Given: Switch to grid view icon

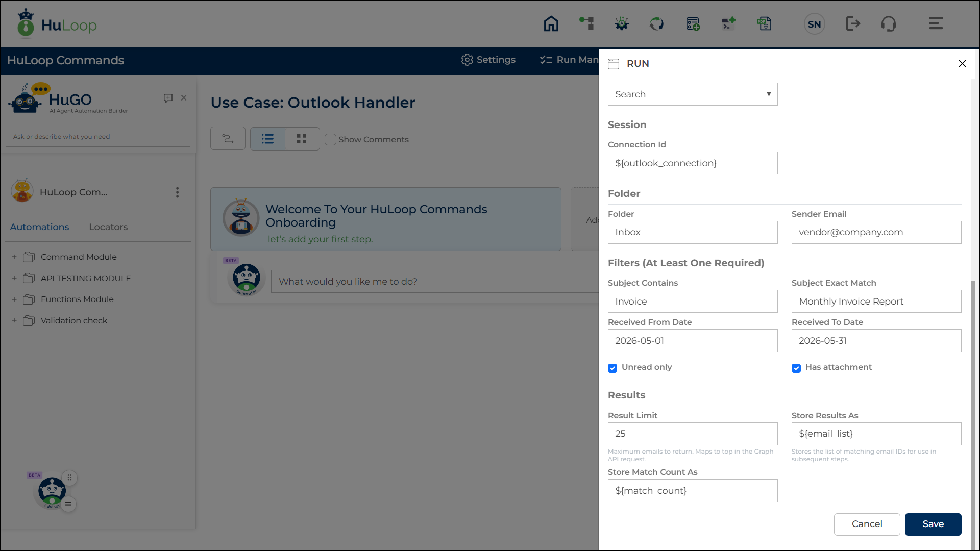Looking at the screenshot, I should tap(302, 139).
